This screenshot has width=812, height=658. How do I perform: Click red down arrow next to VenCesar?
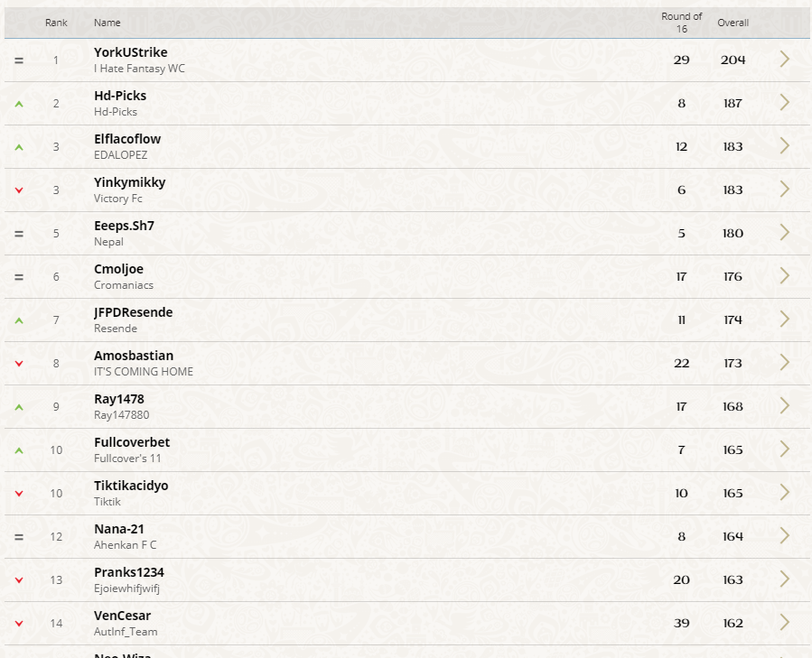[19, 624]
